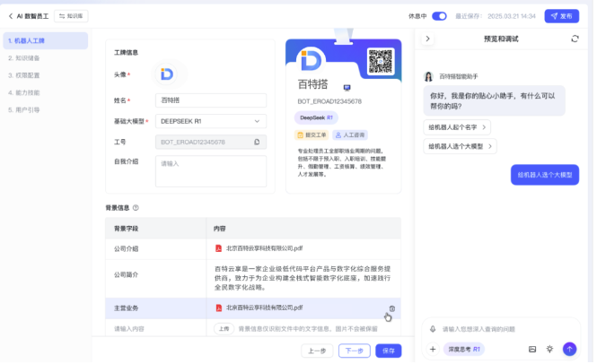The image size is (597, 364).
Task: Choose suggestion 给机器人起个名字
Action: tap(457, 127)
